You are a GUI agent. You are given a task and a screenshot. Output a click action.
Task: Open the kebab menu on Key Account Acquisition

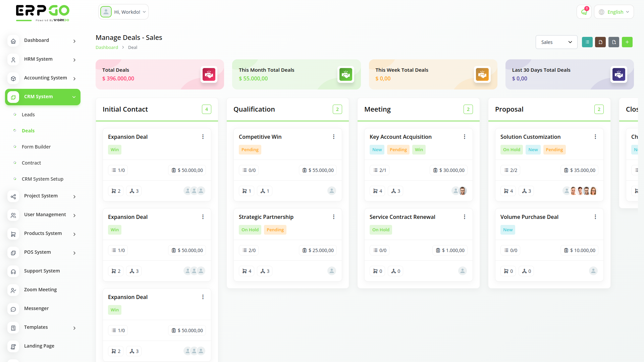(465, 137)
